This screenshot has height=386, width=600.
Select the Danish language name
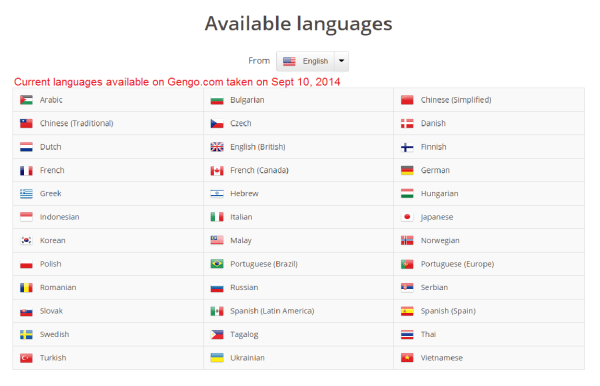tap(433, 123)
